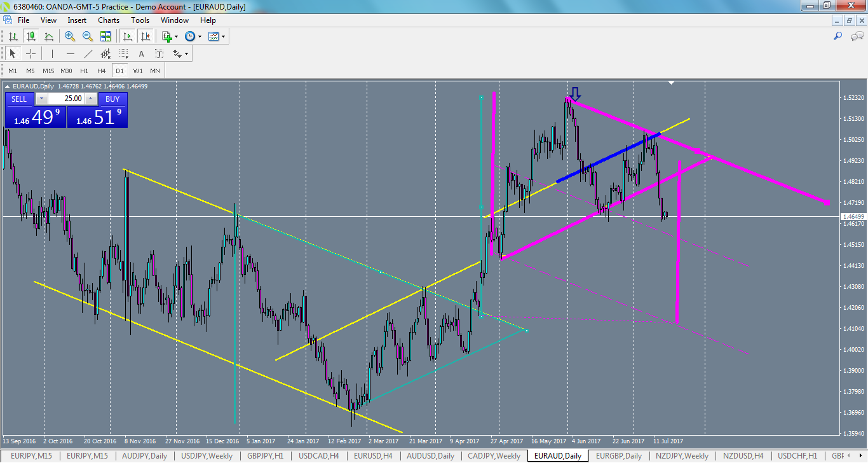Open the Charts menu
The width and height of the screenshot is (868, 463).
(x=108, y=20)
